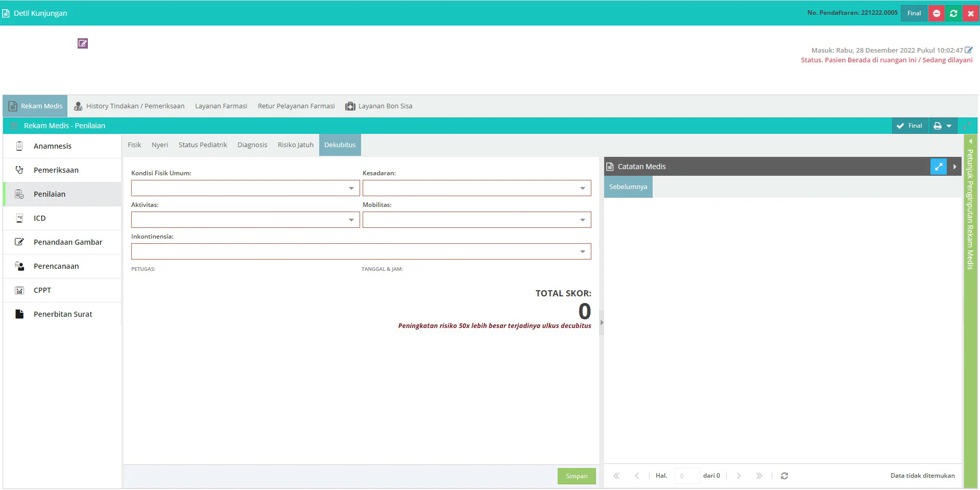Switch to Retur Pelayanan Farmasi tab
980x490 pixels.
coord(296,106)
